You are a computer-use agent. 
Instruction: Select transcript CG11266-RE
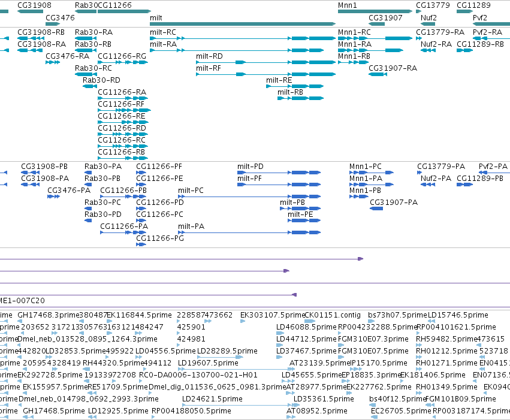(x=123, y=123)
